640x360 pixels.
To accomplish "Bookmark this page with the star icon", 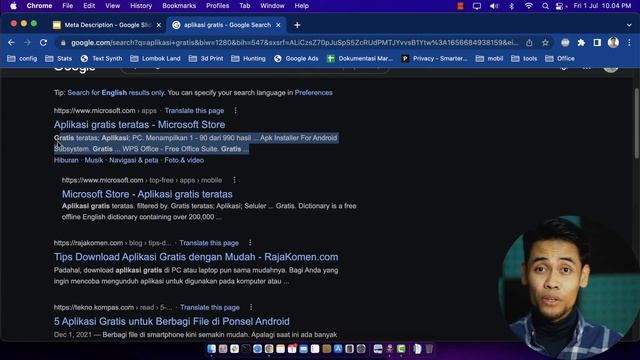I will click(545, 43).
